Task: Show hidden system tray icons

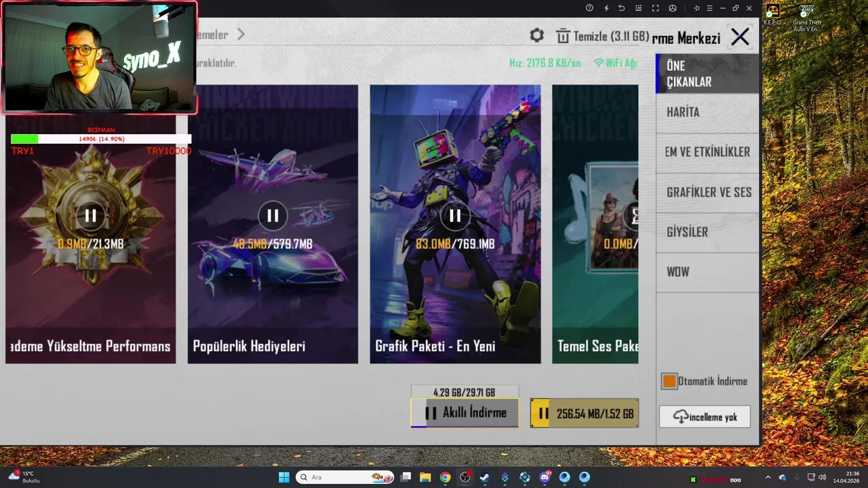Action: (768, 477)
